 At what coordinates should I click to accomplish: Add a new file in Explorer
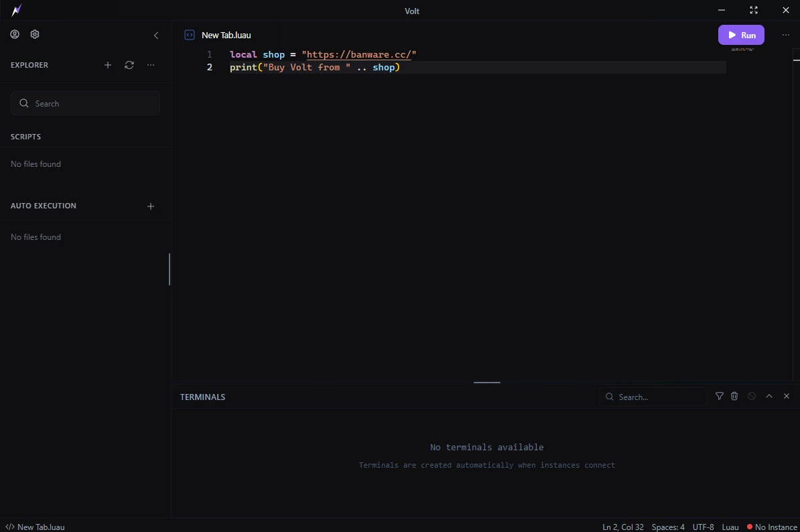[x=108, y=65]
